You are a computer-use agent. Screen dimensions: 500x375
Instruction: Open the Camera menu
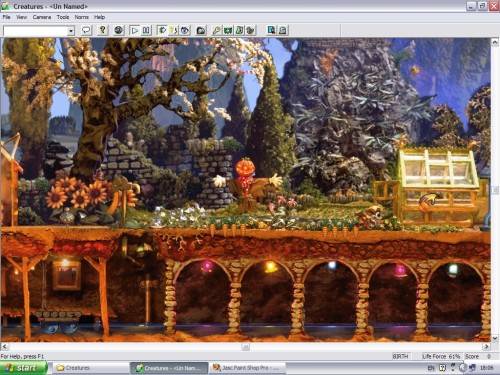(42, 17)
